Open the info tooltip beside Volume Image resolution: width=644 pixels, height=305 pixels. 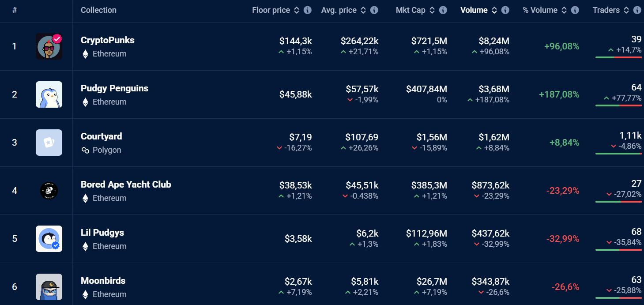(x=505, y=10)
